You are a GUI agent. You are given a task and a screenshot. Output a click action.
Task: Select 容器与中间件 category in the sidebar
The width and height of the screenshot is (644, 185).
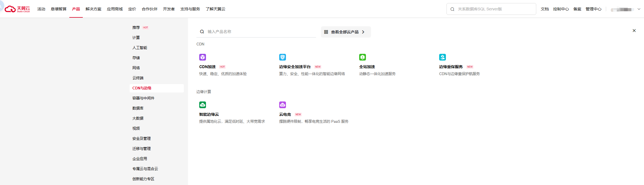[x=143, y=98]
